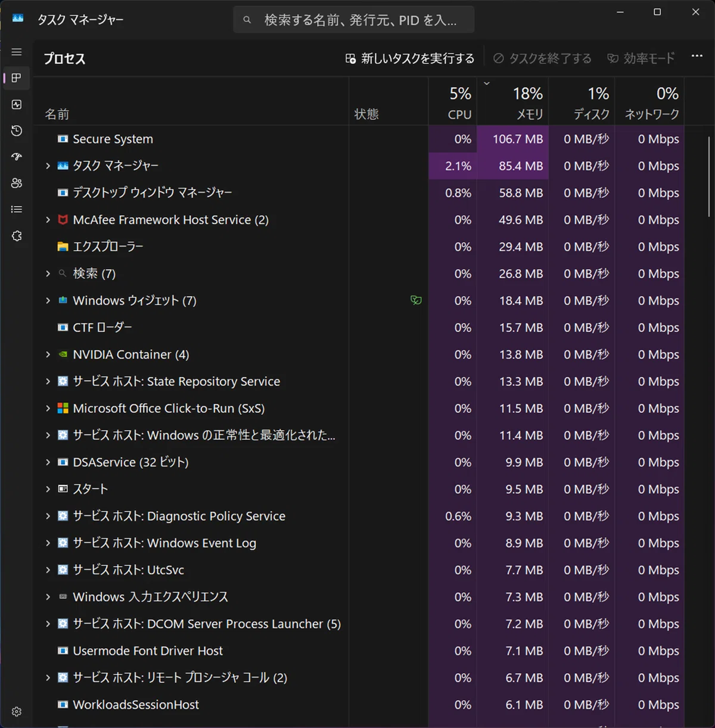Expand サービス ホスト: State Repository Service
Screen dimensions: 715x728
48,381
